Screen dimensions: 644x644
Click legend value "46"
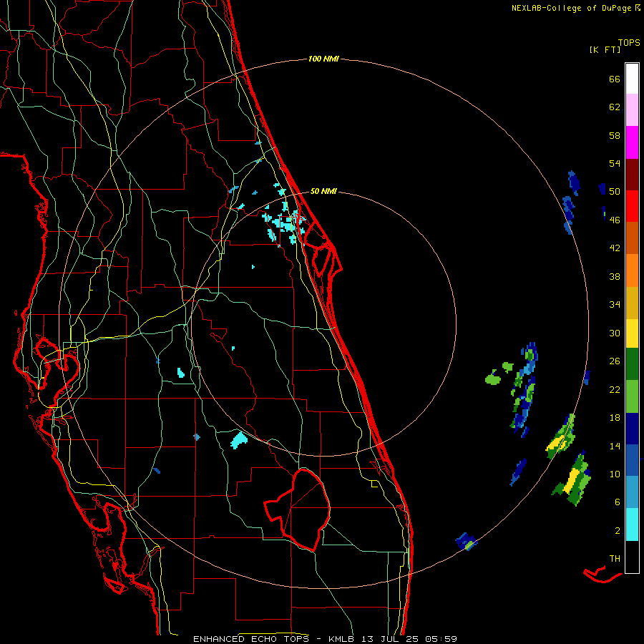(x=615, y=220)
